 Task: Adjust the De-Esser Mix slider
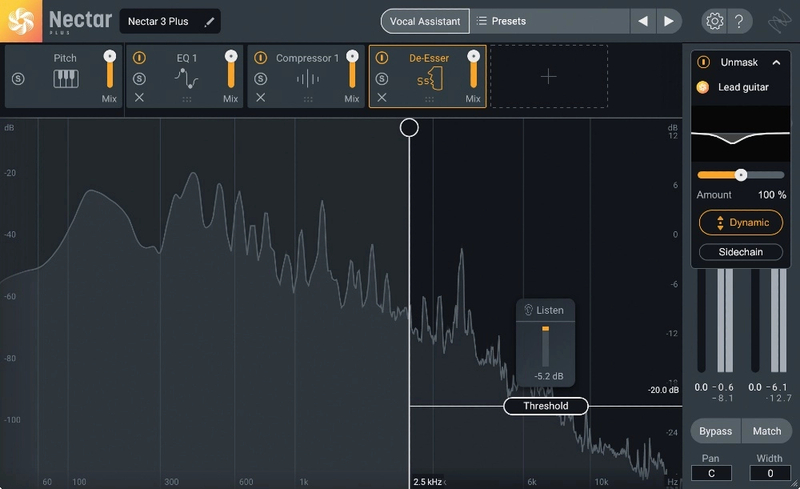(473, 69)
